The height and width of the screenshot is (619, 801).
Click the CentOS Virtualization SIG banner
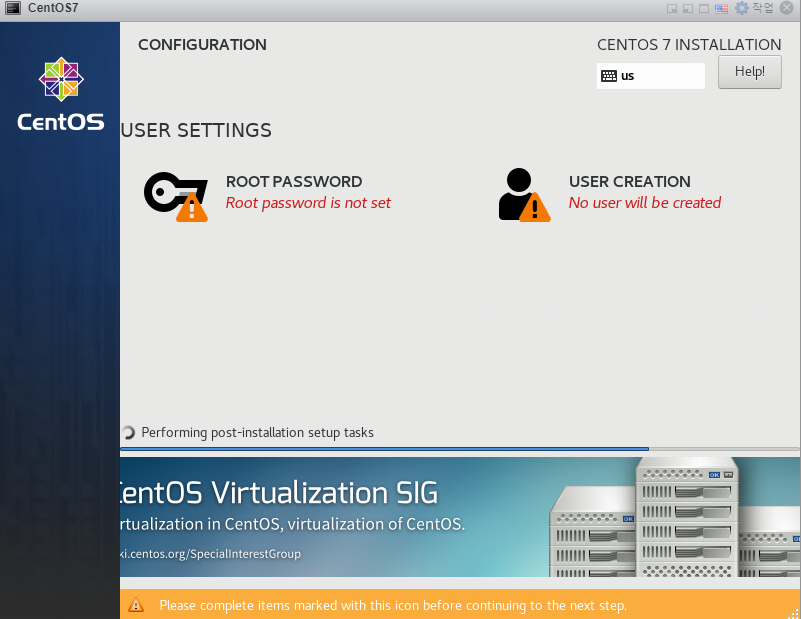pyautogui.click(x=460, y=517)
